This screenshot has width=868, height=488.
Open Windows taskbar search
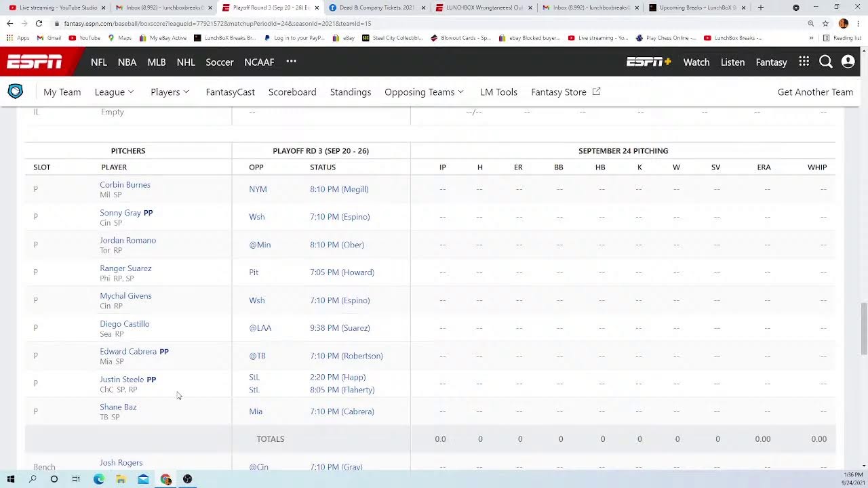pos(33,479)
